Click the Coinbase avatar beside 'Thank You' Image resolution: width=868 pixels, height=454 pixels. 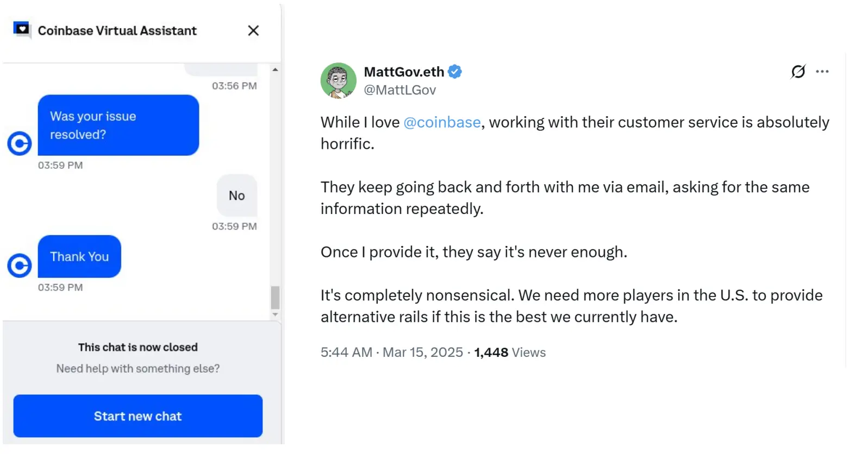[x=20, y=266]
